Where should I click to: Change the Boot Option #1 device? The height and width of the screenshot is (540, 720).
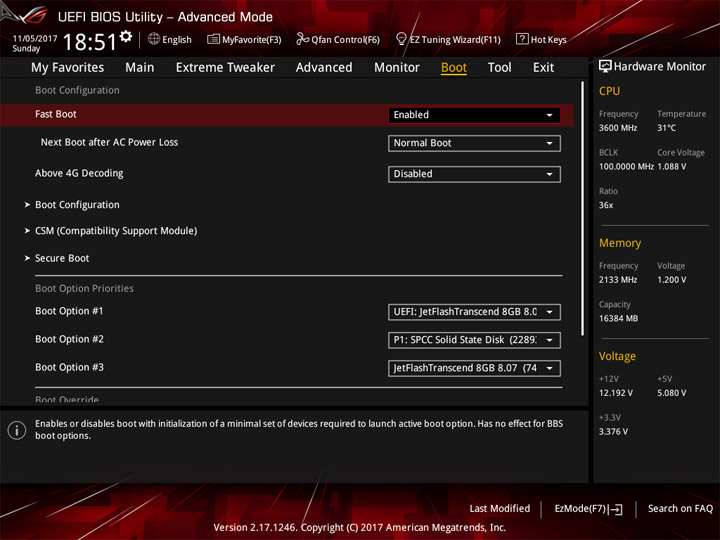click(474, 312)
